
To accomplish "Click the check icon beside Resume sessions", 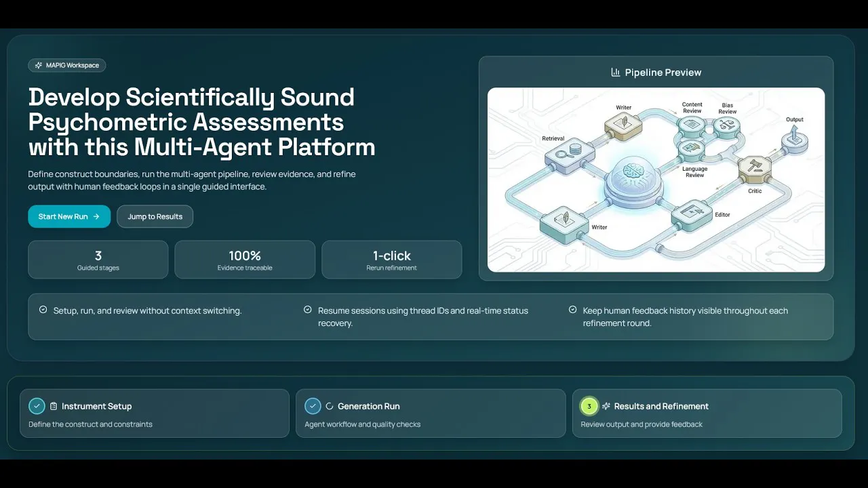I will (x=308, y=310).
